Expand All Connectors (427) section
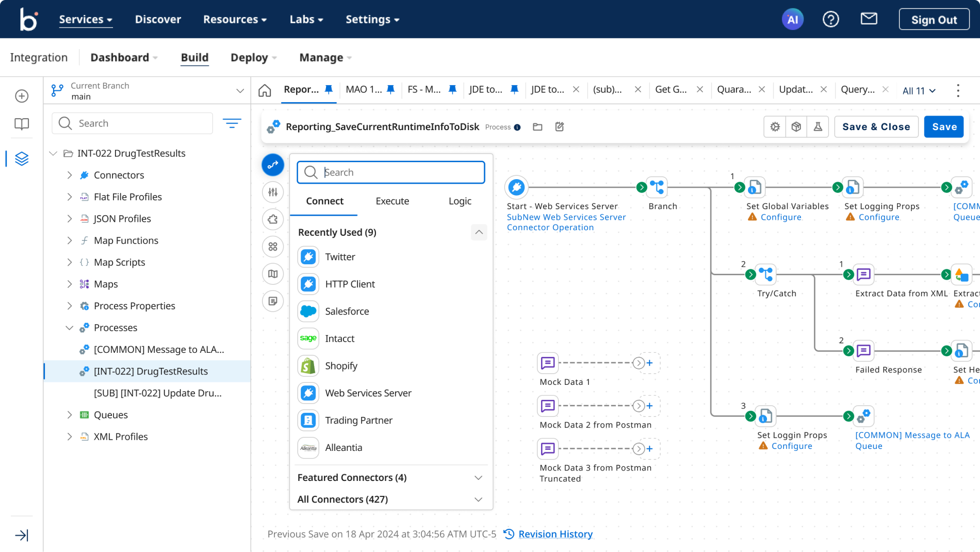The height and width of the screenshot is (552, 980). (478, 499)
